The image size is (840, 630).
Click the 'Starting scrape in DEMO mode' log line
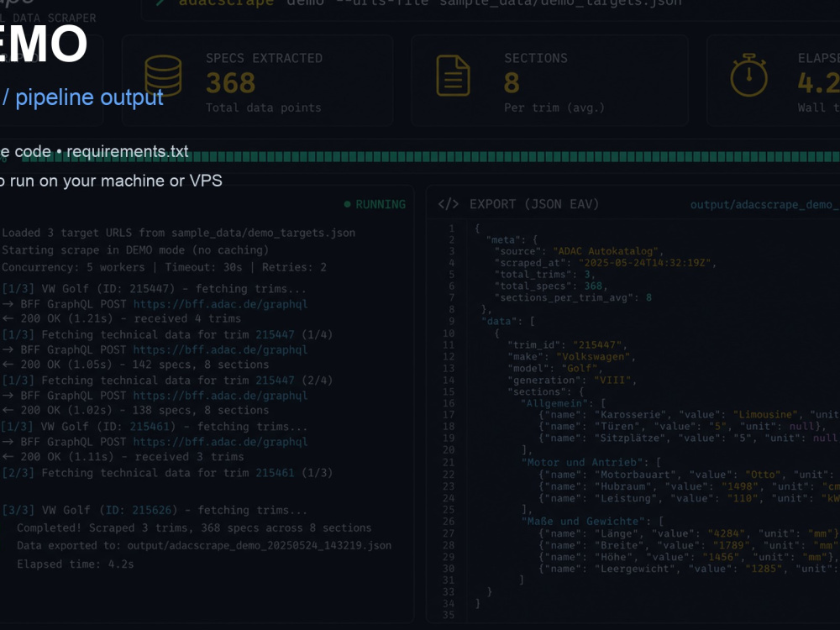click(135, 250)
